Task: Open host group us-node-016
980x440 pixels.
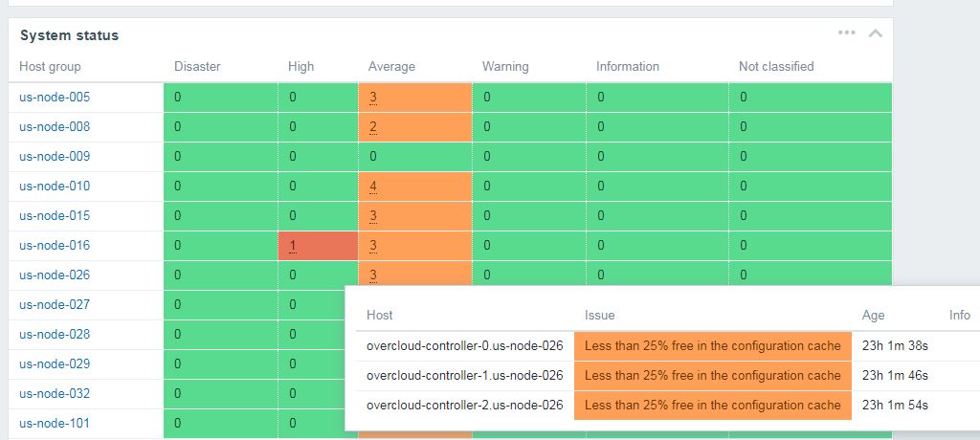Action: click(x=55, y=245)
